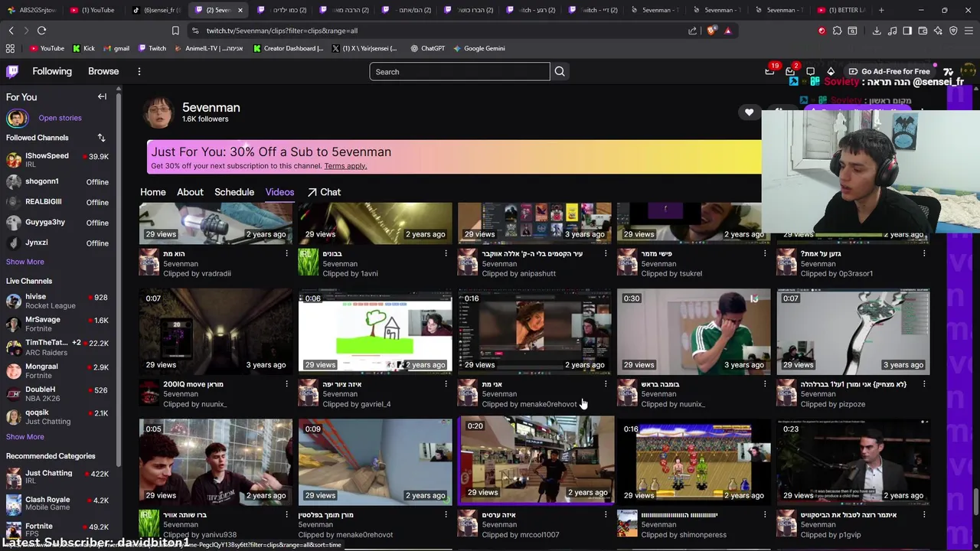Image resolution: width=980 pixels, height=551 pixels.
Task: Select the Videos tab
Action: (279, 192)
